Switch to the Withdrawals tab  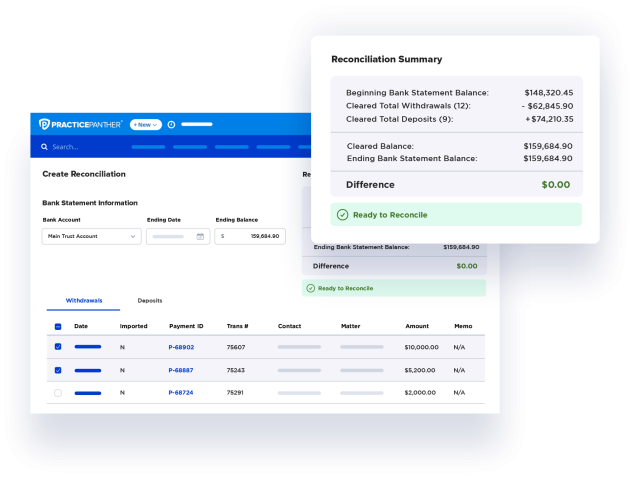coord(83,300)
